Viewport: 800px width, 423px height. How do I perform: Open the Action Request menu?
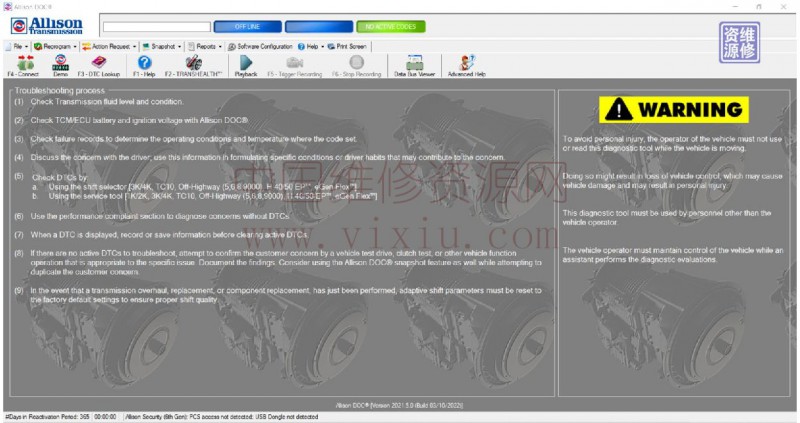pyautogui.click(x=109, y=46)
